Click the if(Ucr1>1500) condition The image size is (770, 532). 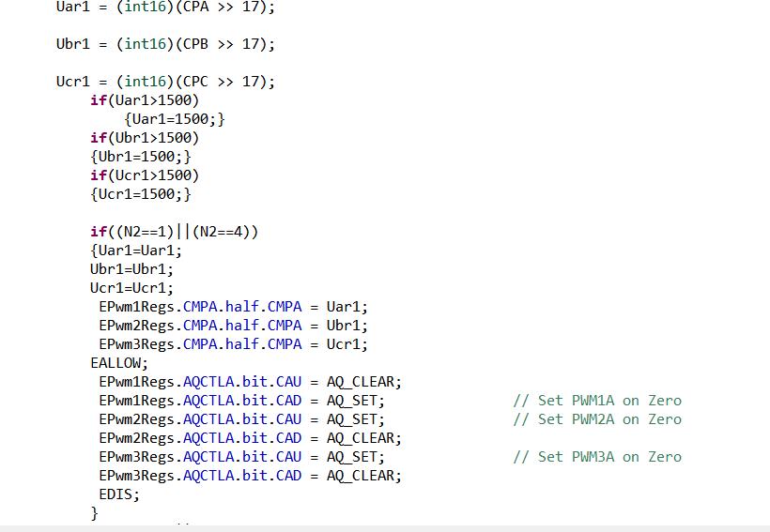coord(145,175)
